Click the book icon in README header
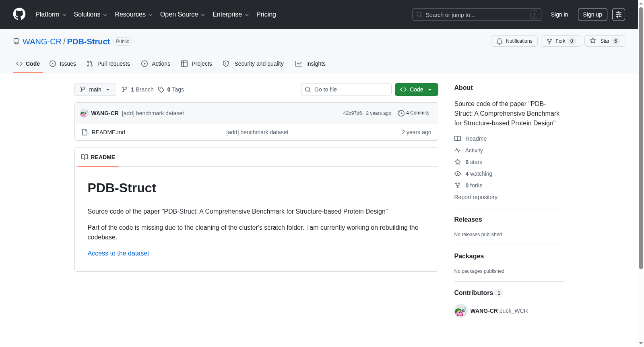The height and width of the screenshot is (347, 644). point(85,157)
